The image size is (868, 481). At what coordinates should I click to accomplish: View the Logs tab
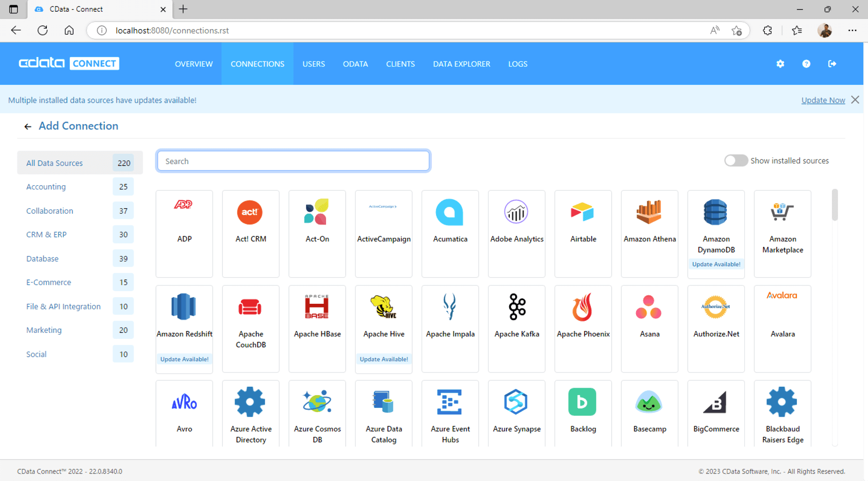518,64
